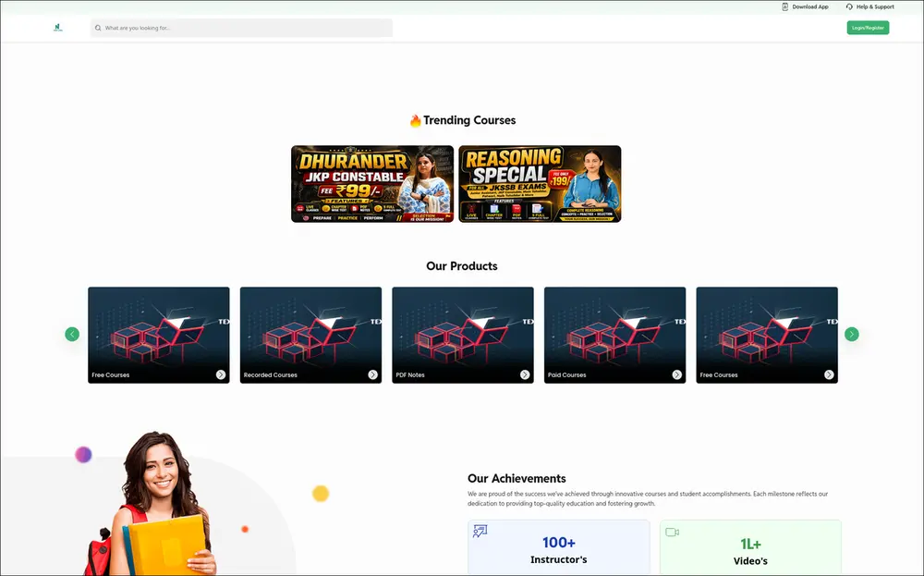
Task: Click the site logo in header
Action: coord(57,27)
